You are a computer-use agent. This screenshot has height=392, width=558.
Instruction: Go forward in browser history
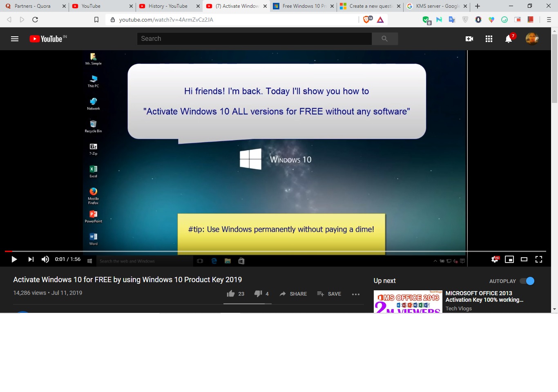point(22,20)
